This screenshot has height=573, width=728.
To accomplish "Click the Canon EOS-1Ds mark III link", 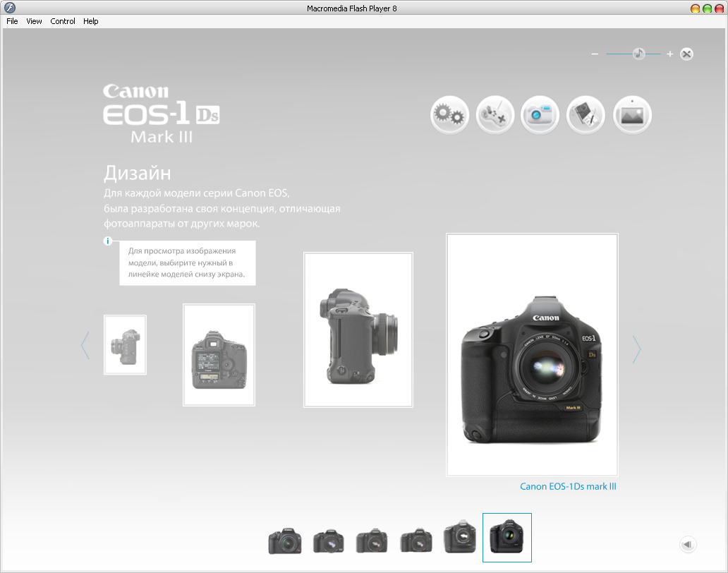I will (x=568, y=486).
